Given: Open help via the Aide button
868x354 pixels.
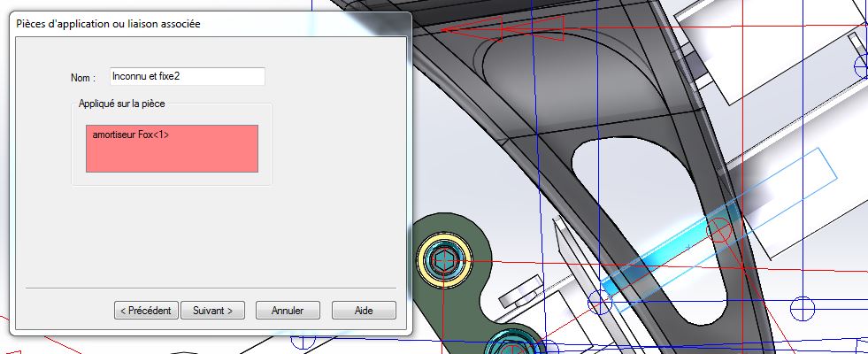Looking at the screenshot, I should coord(364,311).
